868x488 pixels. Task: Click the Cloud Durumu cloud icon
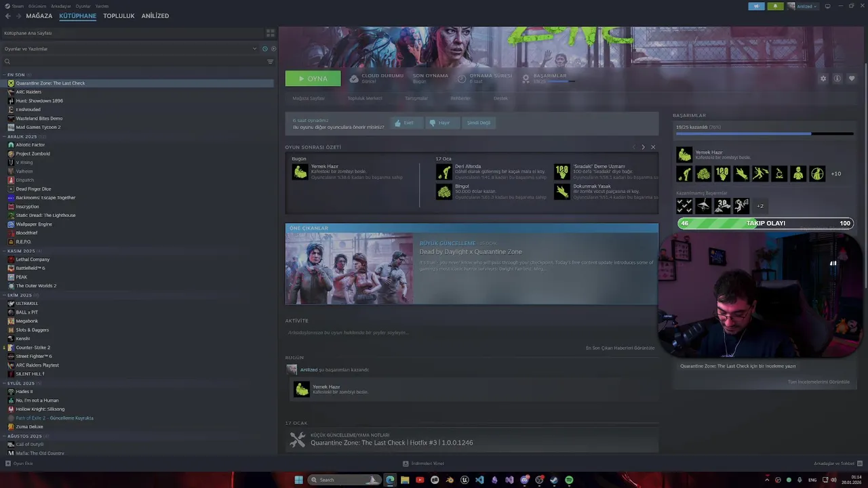(353, 79)
